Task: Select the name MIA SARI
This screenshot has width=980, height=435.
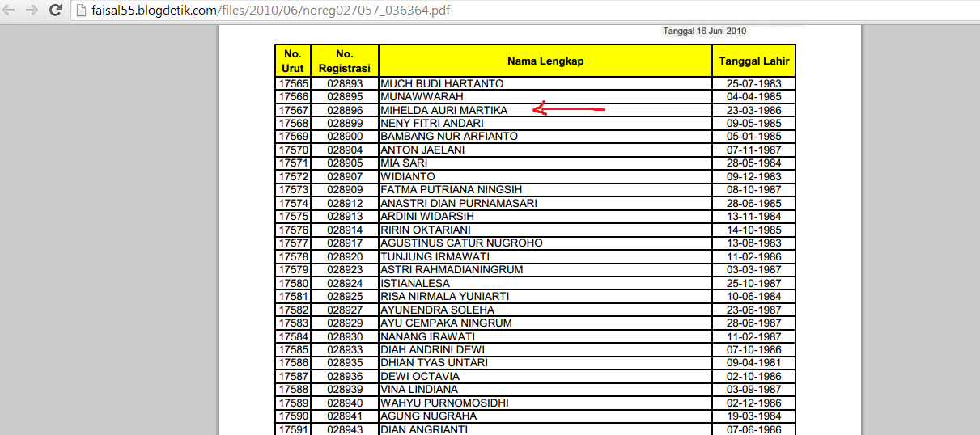Action: [404, 163]
